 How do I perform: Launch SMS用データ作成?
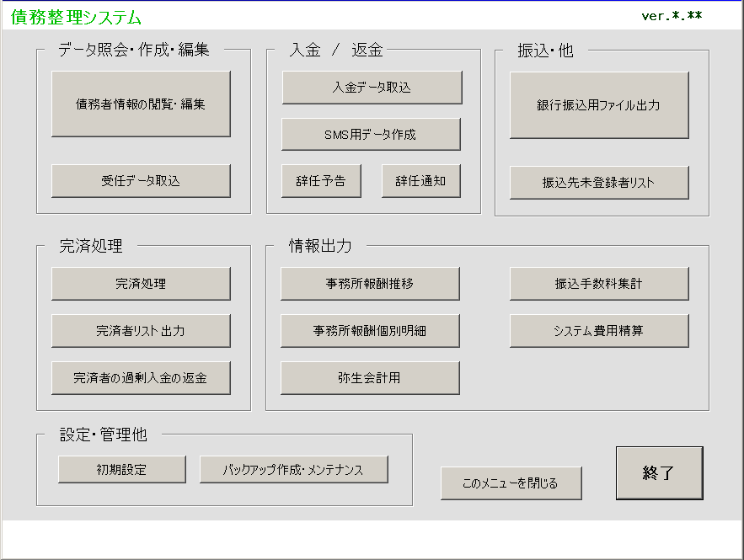(371, 134)
